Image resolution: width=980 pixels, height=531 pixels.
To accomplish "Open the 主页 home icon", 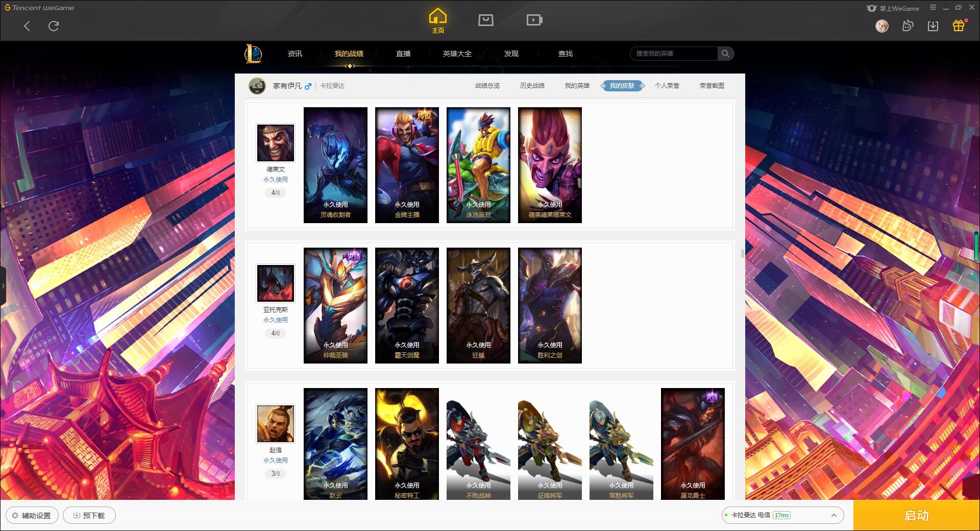I will 438,21.
